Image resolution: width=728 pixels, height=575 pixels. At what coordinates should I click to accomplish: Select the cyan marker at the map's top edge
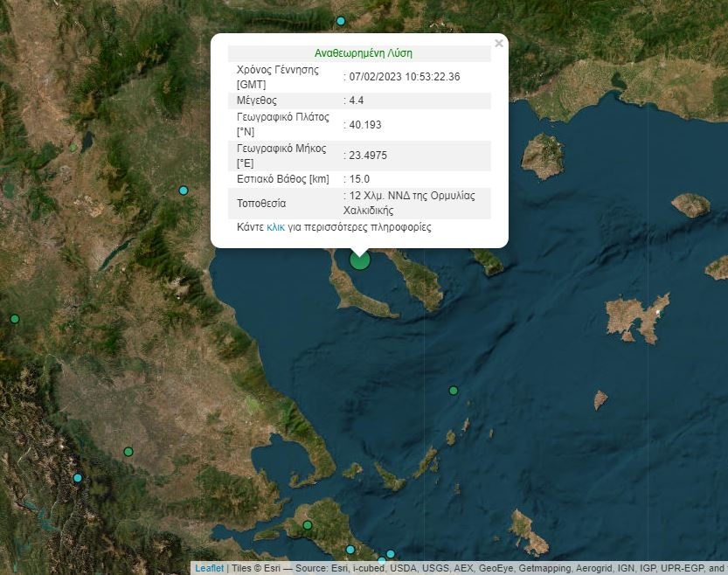[341, 21]
